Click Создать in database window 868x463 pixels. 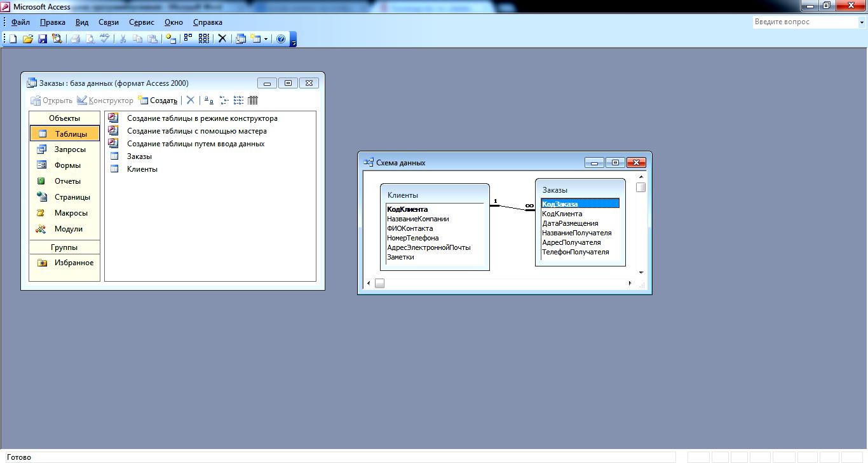[x=158, y=100]
